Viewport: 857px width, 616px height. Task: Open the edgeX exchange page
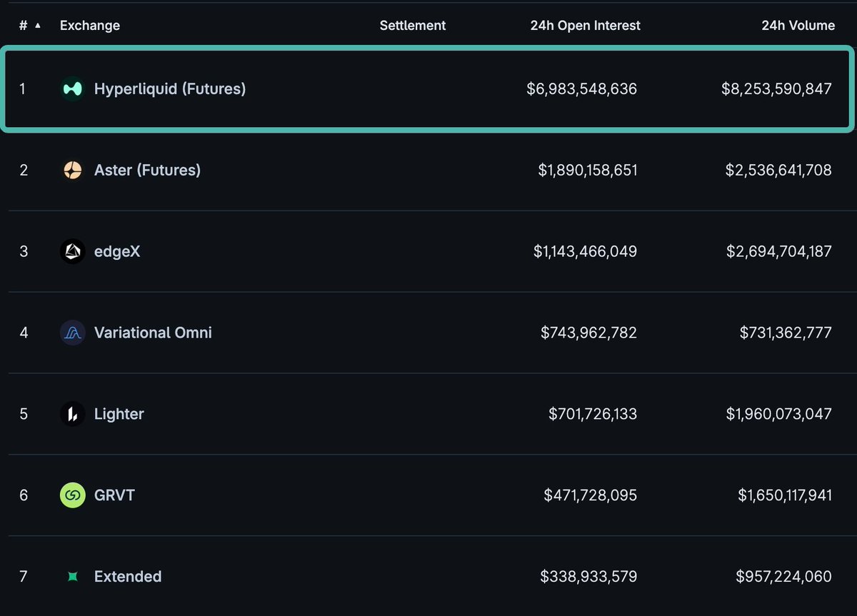117,251
